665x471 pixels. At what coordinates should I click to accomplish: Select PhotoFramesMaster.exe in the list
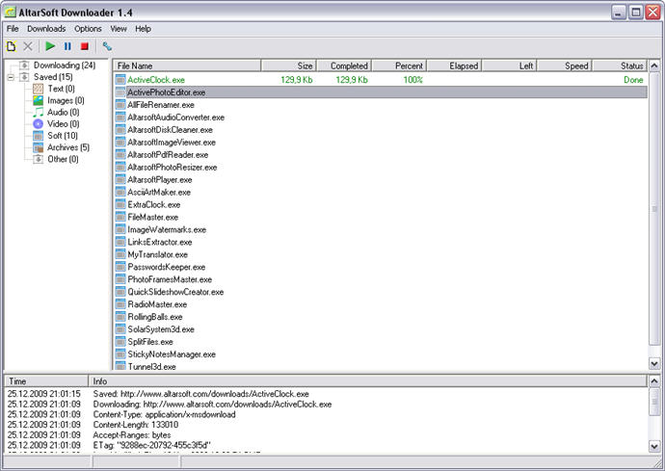point(170,279)
